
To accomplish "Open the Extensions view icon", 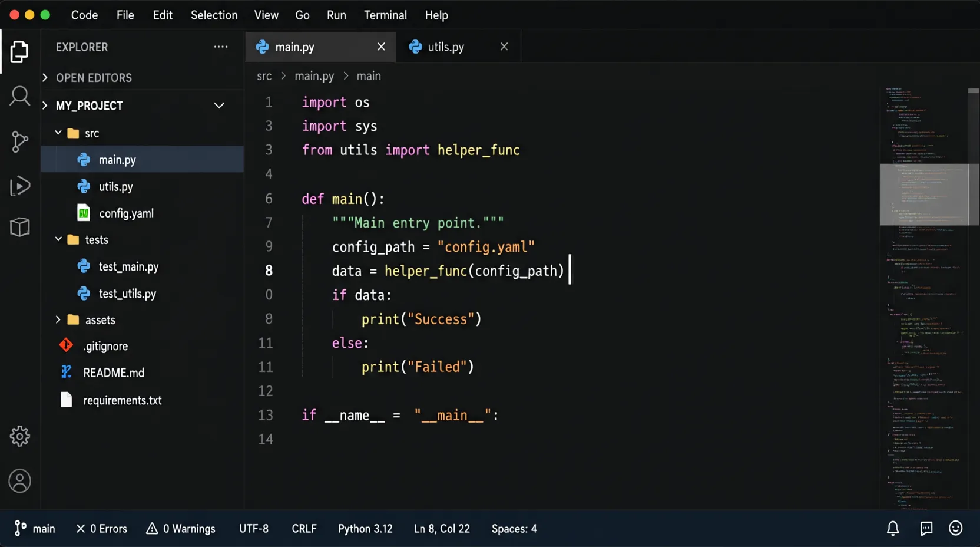I will pos(19,227).
